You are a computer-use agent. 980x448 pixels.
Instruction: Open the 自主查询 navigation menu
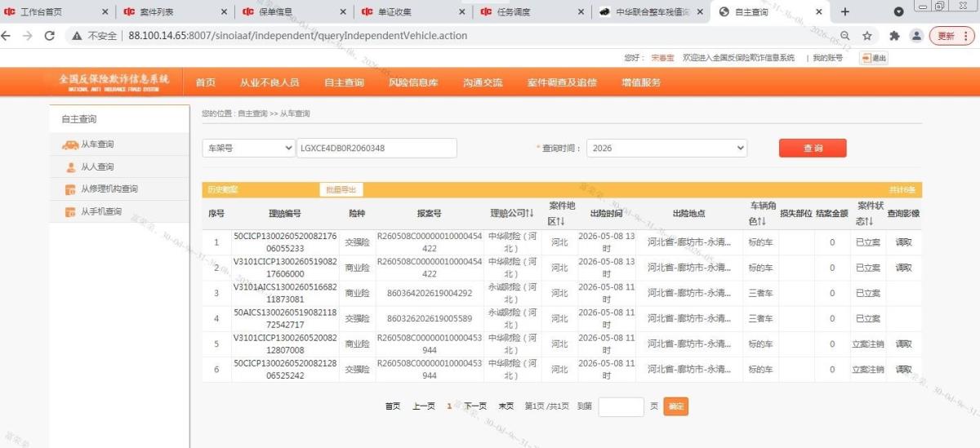(x=344, y=82)
